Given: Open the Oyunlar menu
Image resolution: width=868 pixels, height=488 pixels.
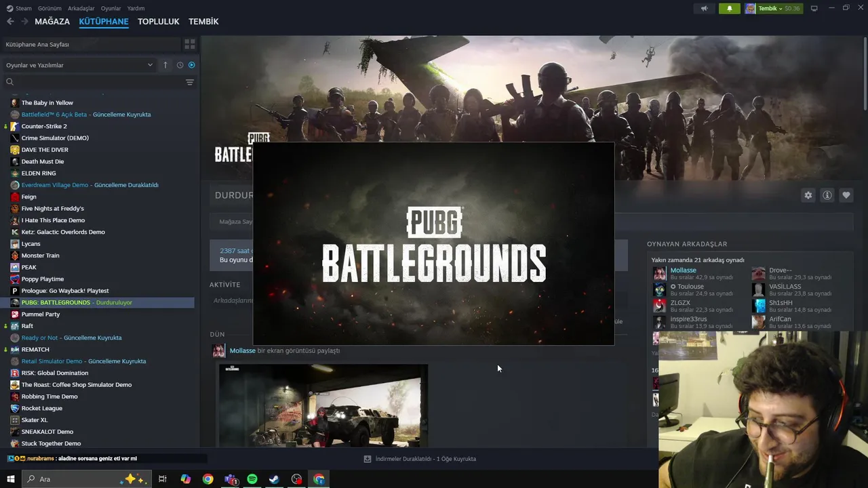Looking at the screenshot, I should tap(111, 8).
